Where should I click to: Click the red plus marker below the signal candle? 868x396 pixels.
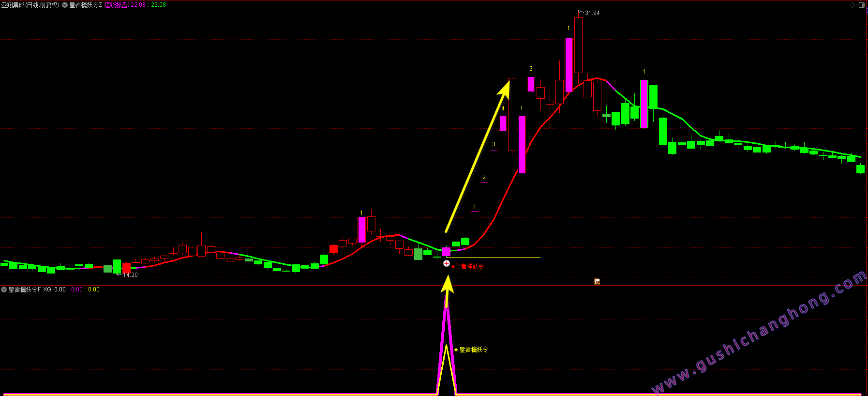tap(447, 263)
